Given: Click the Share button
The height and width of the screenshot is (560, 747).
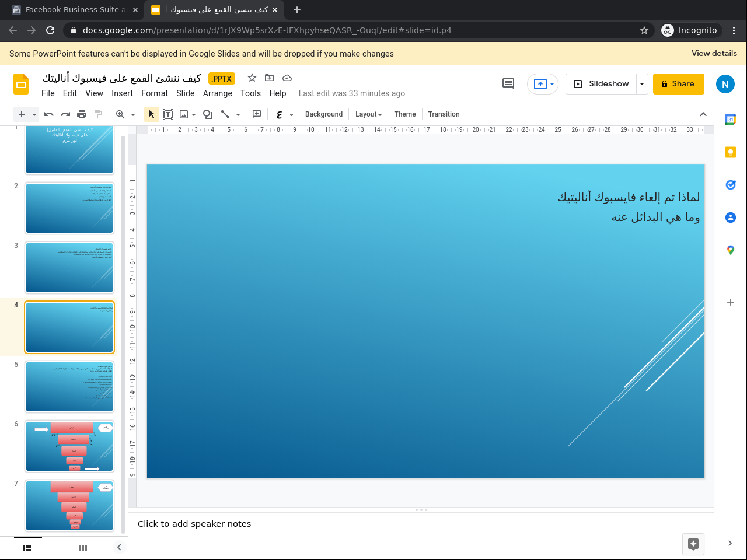Looking at the screenshot, I should (679, 84).
